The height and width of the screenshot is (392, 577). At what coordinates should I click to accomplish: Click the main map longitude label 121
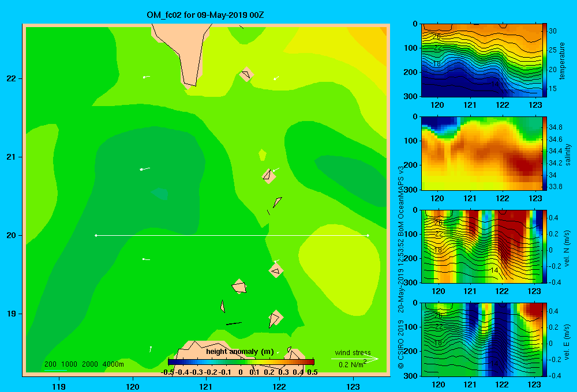point(206,386)
